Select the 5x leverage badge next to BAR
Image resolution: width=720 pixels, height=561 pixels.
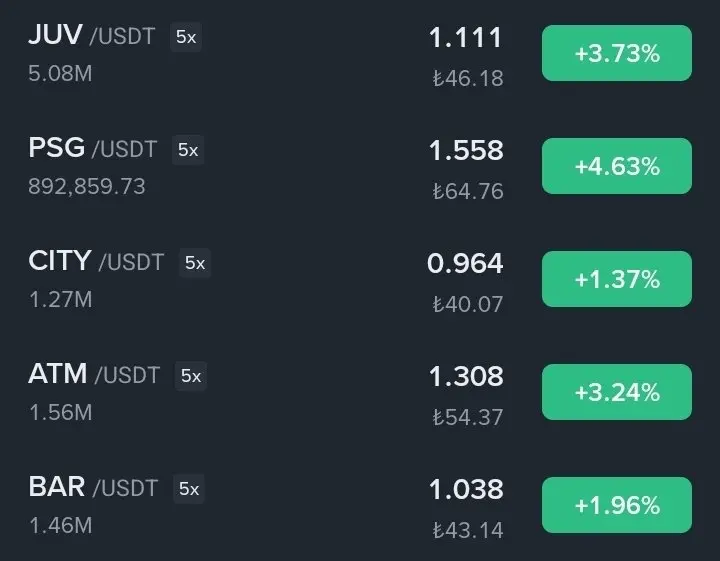(x=189, y=488)
